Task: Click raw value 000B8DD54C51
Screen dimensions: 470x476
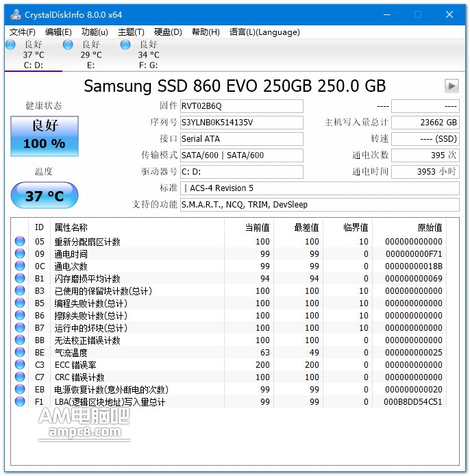Action: tap(413, 401)
